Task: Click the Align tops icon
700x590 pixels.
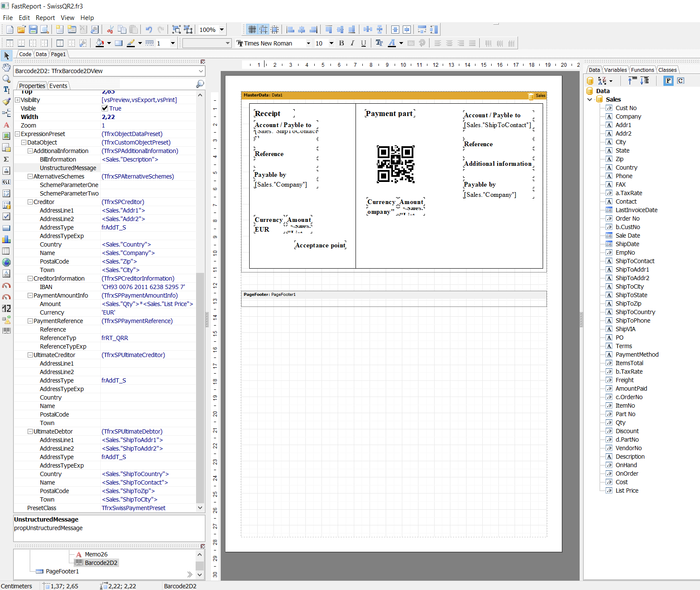Action: (x=329, y=29)
